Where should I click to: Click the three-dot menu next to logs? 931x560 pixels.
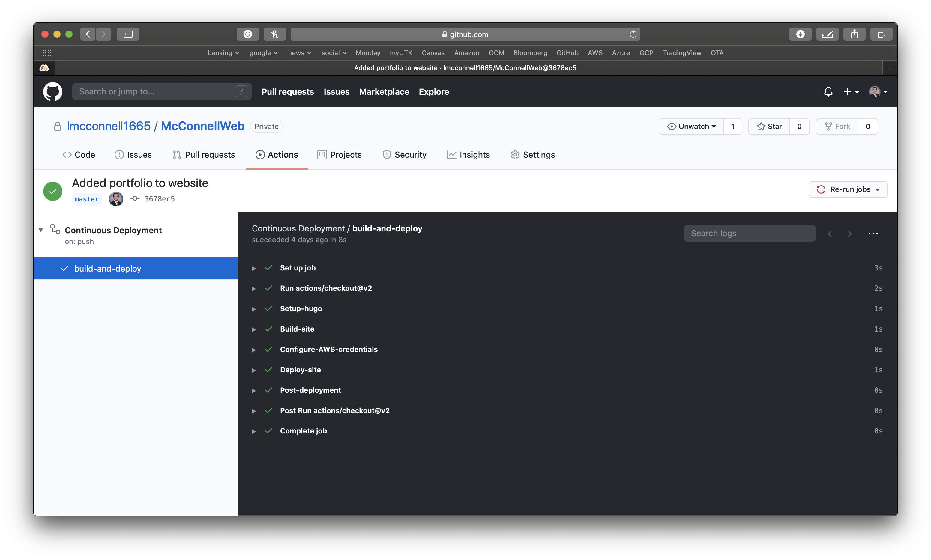873,233
